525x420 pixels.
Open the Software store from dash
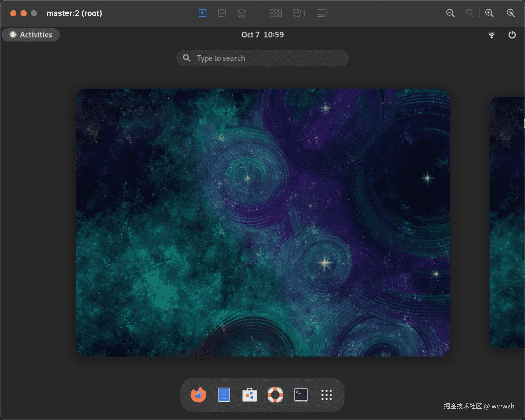point(249,395)
